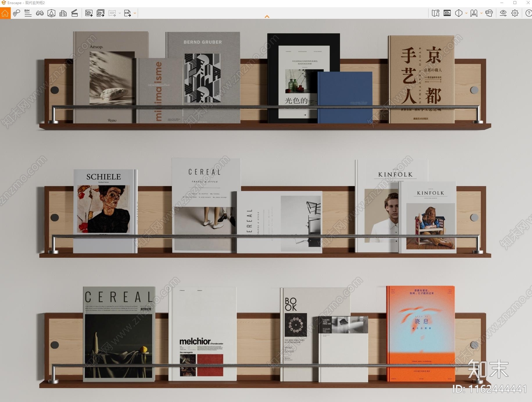
Task: Open the Asset Library buildings icon
Action: [x=63, y=13]
